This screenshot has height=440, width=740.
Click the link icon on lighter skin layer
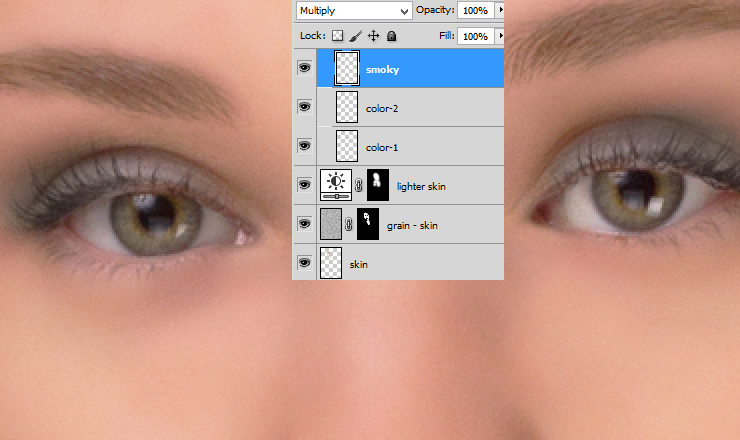(359, 185)
